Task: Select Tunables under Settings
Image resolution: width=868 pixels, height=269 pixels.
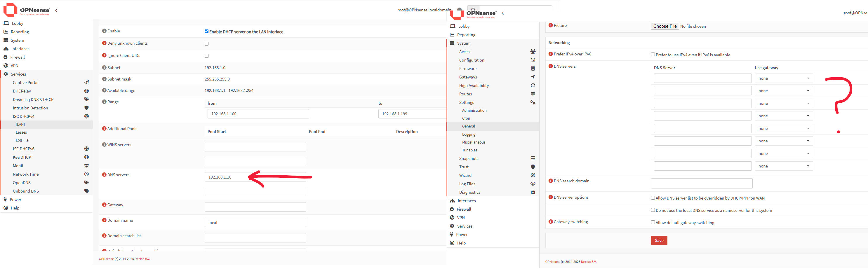Action: pyautogui.click(x=470, y=150)
